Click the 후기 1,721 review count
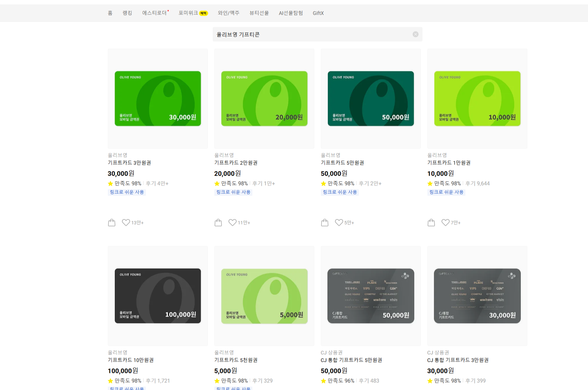The image size is (588, 390). 158,381
